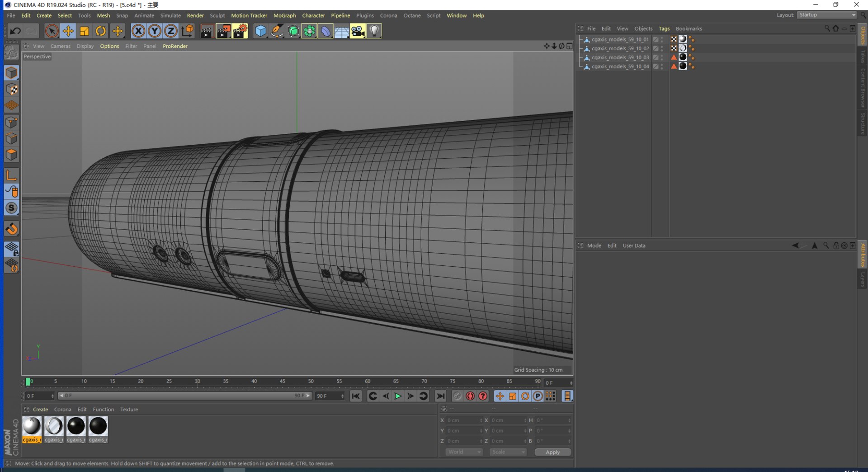Open the Layout Startup dropdown
The image size is (868, 472).
826,15
